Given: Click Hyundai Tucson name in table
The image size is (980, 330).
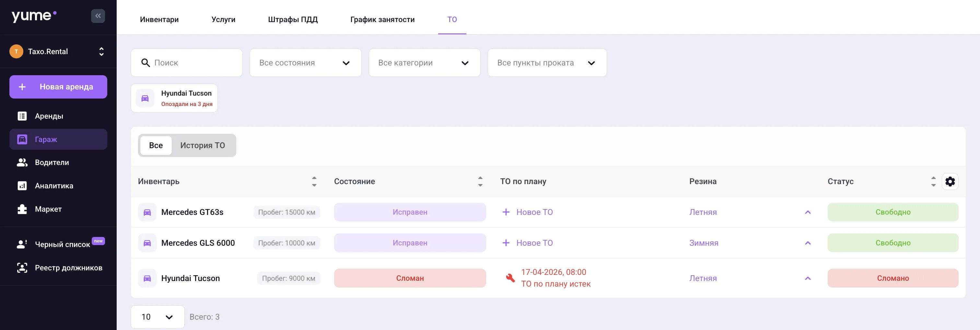Looking at the screenshot, I should click(x=191, y=278).
